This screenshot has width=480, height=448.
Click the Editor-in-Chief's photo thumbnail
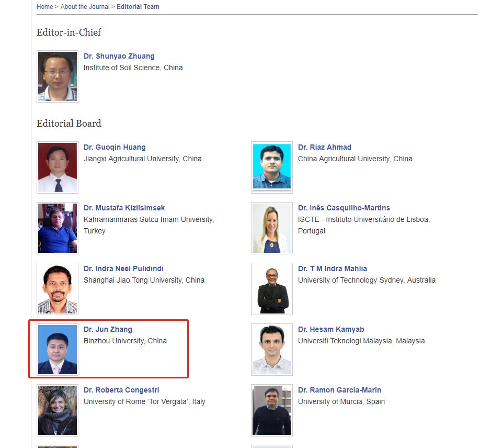[58, 76]
